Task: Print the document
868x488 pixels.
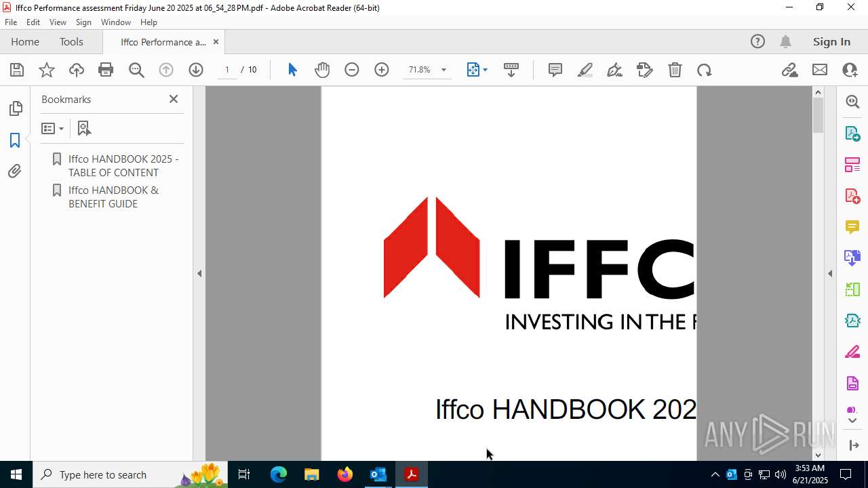Action: 106,70
